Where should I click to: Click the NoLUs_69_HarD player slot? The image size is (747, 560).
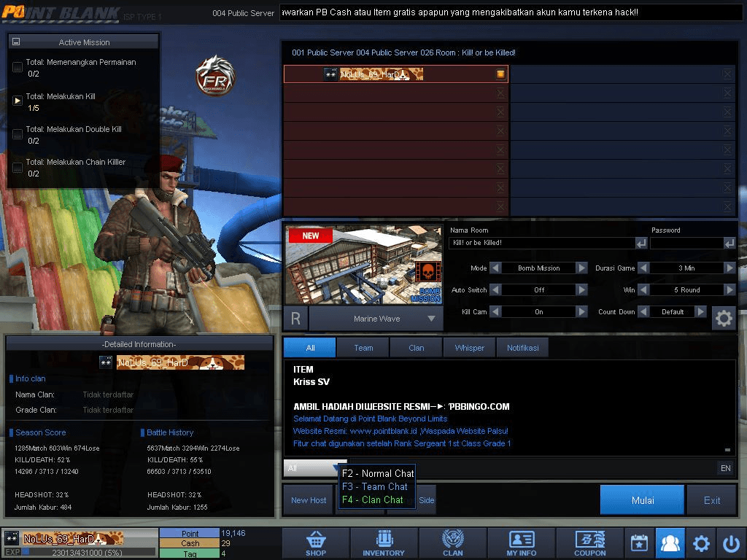point(396,74)
